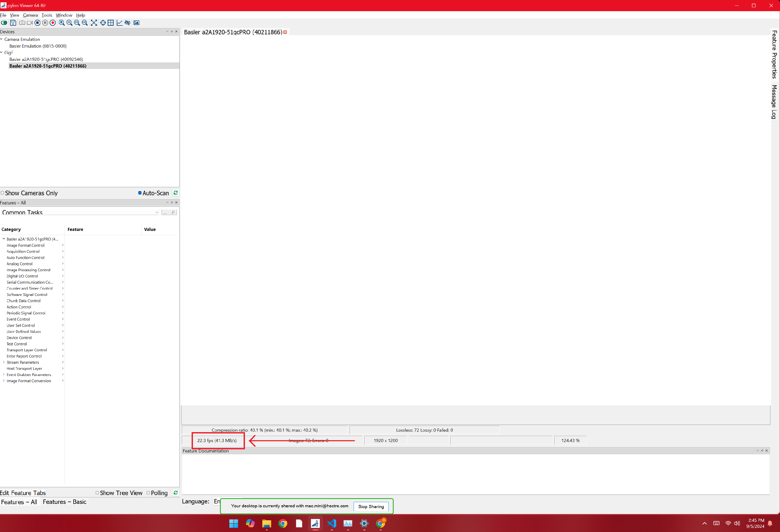Stop image acquisition with the stop icon
Screen dimensions: 780x532
(x=38, y=23)
